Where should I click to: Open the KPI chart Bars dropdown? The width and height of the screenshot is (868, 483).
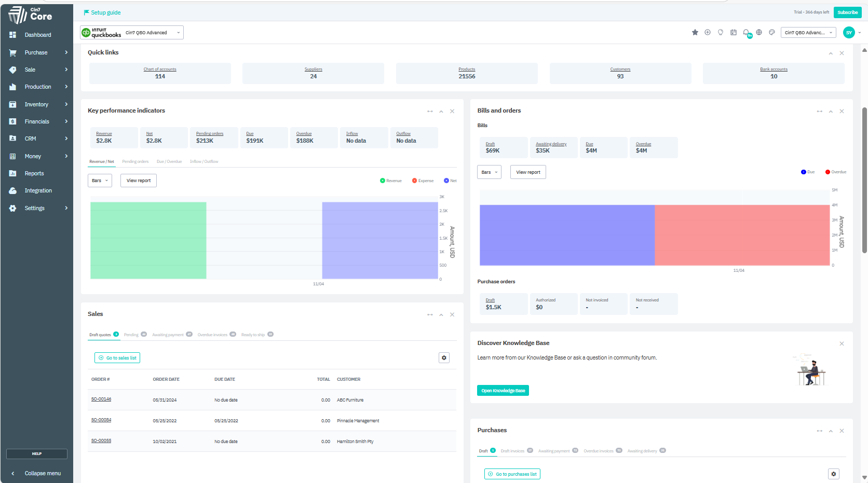coord(100,181)
